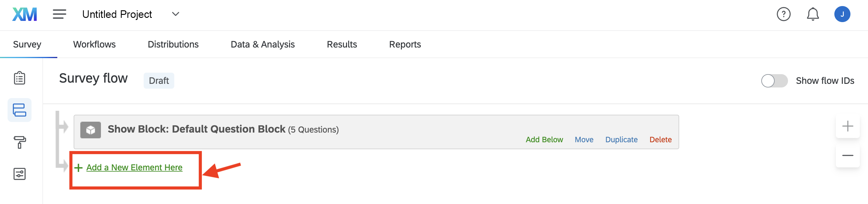Switch to the Data & Analysis tab
Screen dimensions: 868x204
262,44
